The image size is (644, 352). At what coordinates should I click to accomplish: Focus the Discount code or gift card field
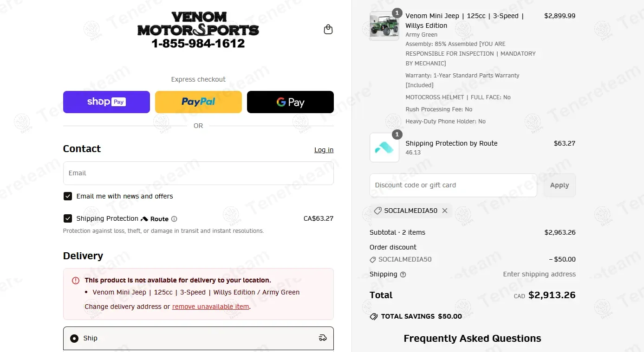click(453, 185)
